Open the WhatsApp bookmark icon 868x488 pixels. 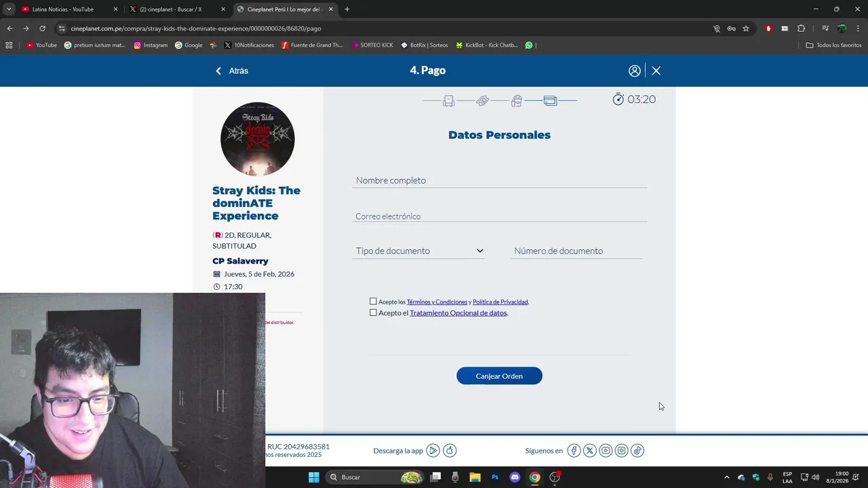click(529, 45)
